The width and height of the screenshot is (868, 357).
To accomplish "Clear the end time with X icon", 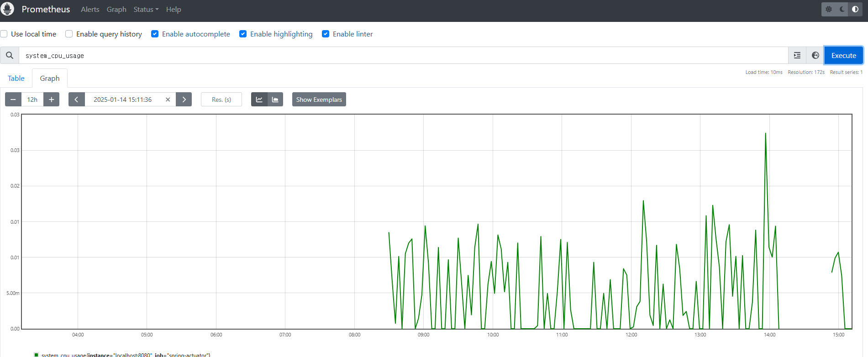I will click(x=168, y=100).
